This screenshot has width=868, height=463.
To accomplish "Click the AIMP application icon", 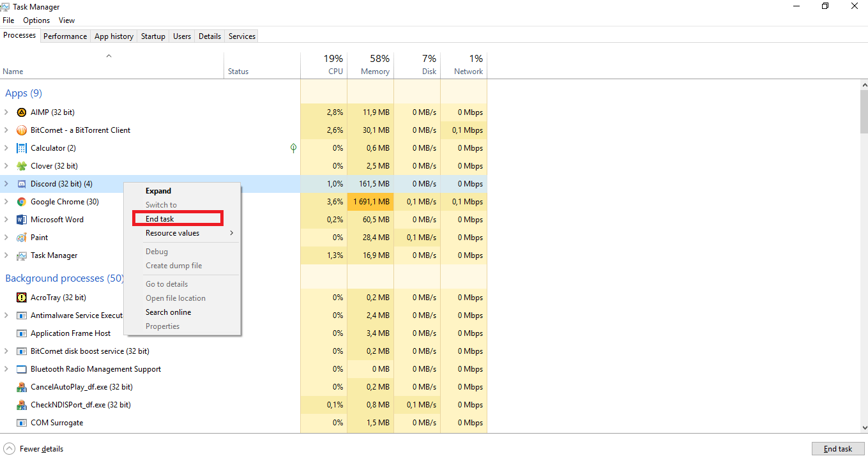I will tap(21, 112).
